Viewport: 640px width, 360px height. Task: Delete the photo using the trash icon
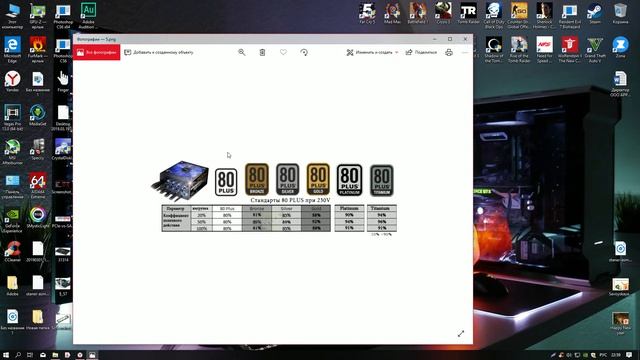click(x=262, y=52)
